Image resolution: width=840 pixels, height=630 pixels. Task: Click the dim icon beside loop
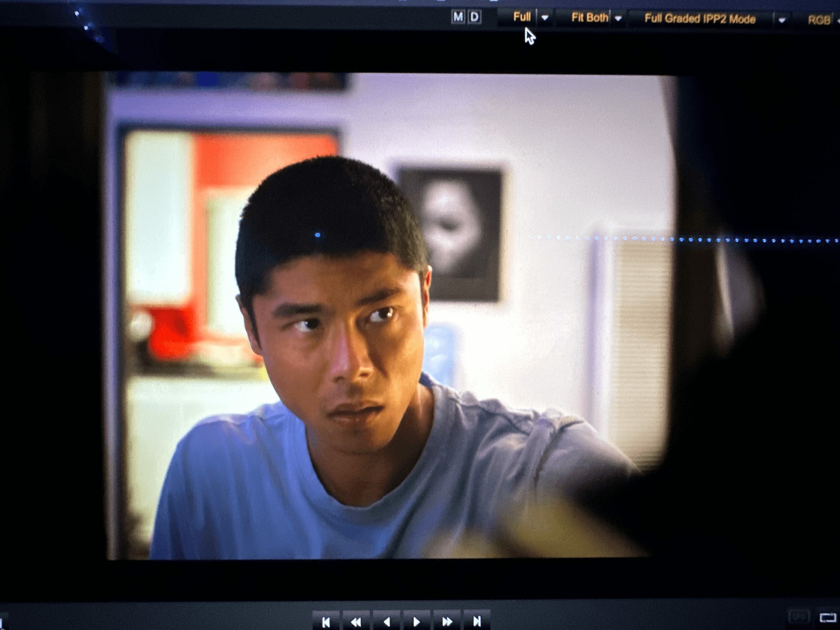coord(799,617)
